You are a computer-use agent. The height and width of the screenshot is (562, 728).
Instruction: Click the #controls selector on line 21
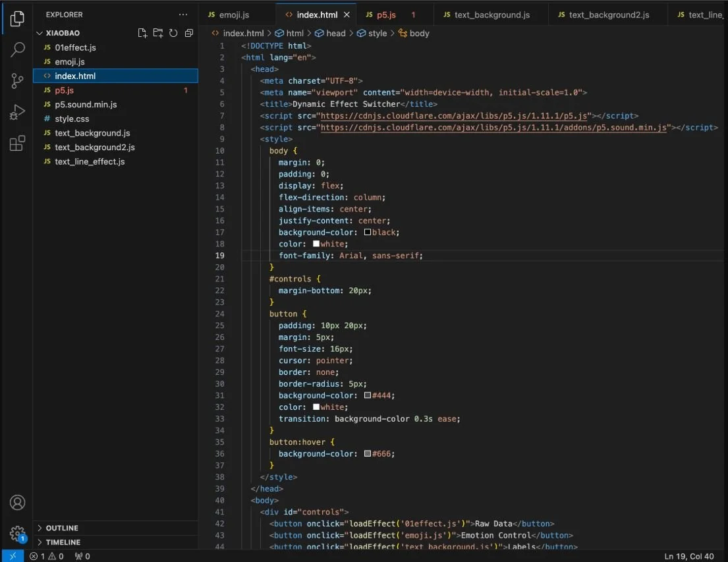click(x=290, y=279)
